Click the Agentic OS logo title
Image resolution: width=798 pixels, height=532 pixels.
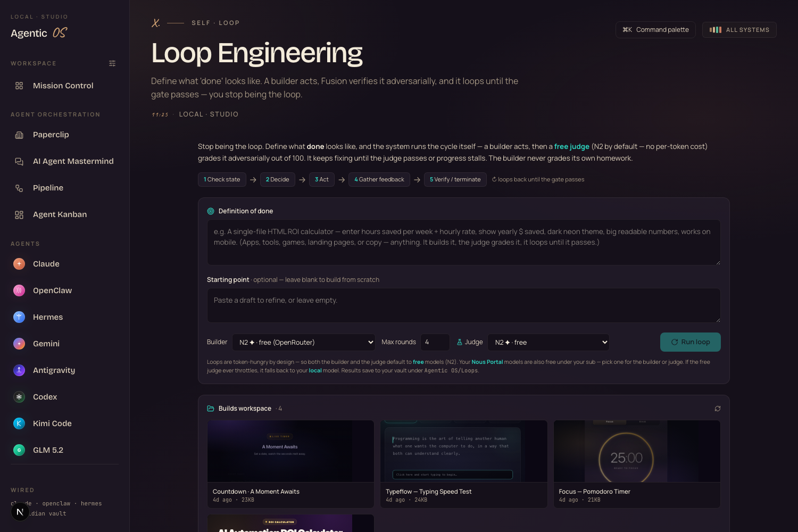tap(39, 33)
